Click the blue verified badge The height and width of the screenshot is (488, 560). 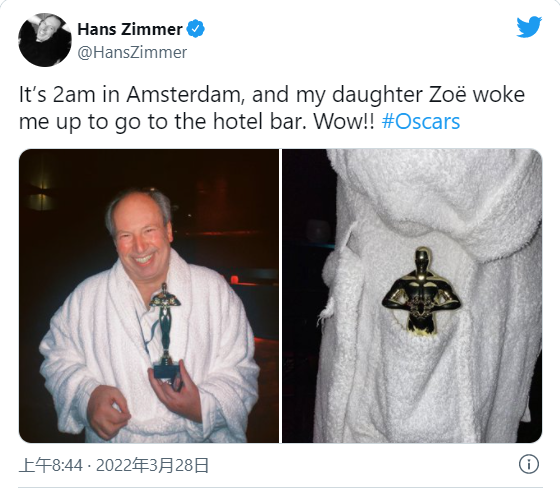(x=196, y=29)
